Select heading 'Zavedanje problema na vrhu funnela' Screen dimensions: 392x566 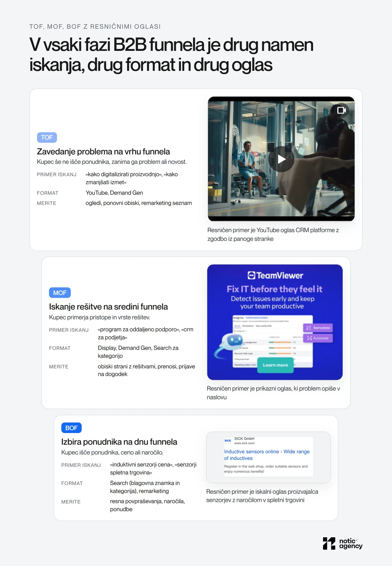103,151
